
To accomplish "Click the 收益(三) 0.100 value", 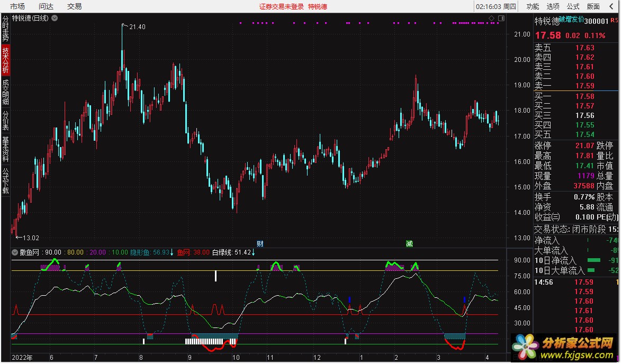I will tap(585, 217).
